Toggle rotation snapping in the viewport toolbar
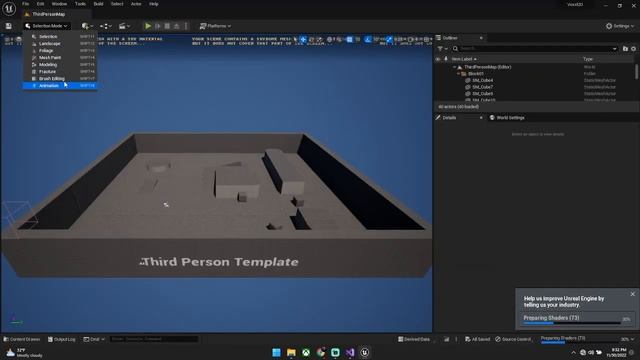The width and height of the screenshot is (640, 360). 368,40
